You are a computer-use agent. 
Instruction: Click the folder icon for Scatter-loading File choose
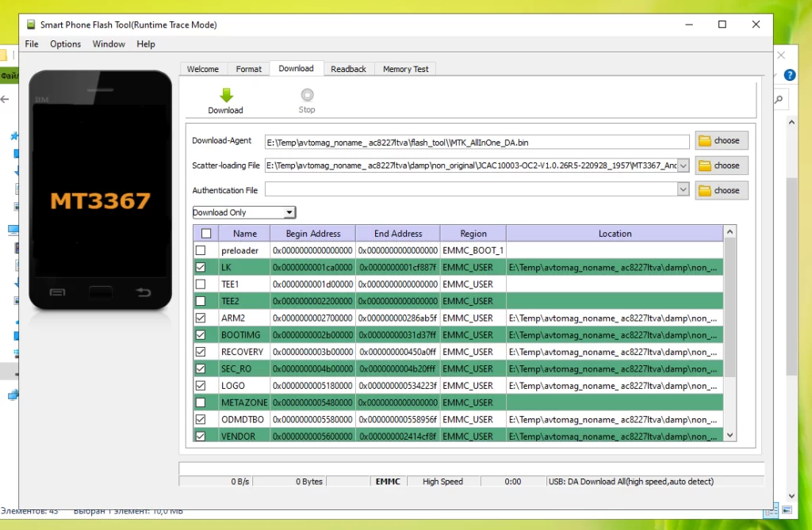pyautogui.click(x=705, y=166)
